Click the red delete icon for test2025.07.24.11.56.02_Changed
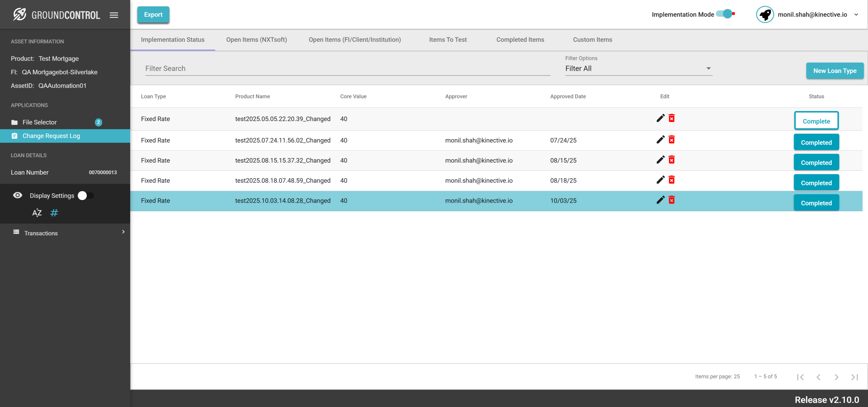Viewport: 868px width, 407px height. pos(672,140)
